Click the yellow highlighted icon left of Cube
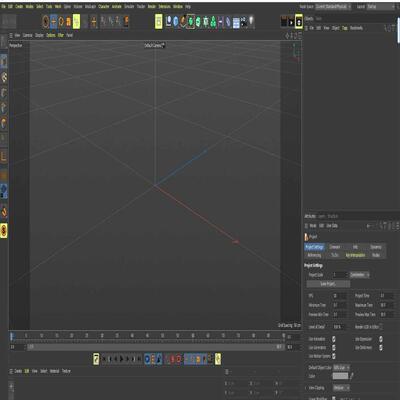The width and height of the screenshot is (400, 400). coord(159,22)
